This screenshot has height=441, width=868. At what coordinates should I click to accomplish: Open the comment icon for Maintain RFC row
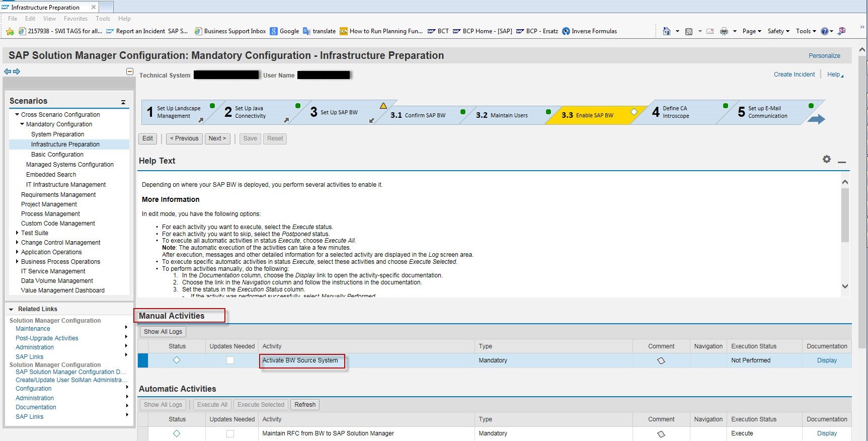(x=661, y=433)
